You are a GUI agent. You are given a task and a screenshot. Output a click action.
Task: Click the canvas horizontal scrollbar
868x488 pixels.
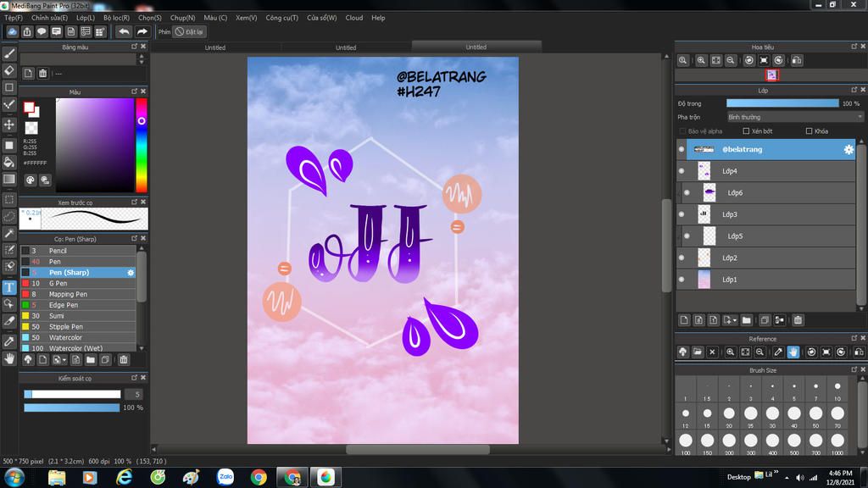click(x=418, y=449)
